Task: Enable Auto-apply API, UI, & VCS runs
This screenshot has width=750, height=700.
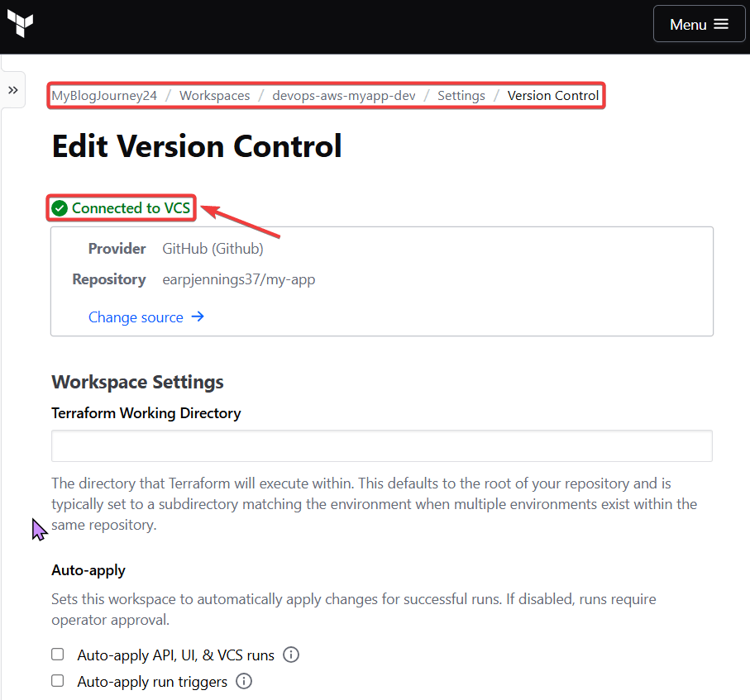Action: coord(58,655)
